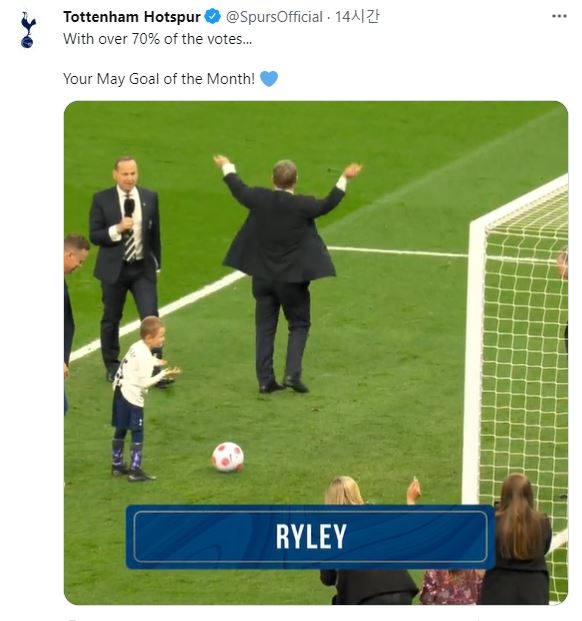This screenshot has width=582, height=621.
Task: Click the blue verified badge checkmark
Action: [213, 17]
